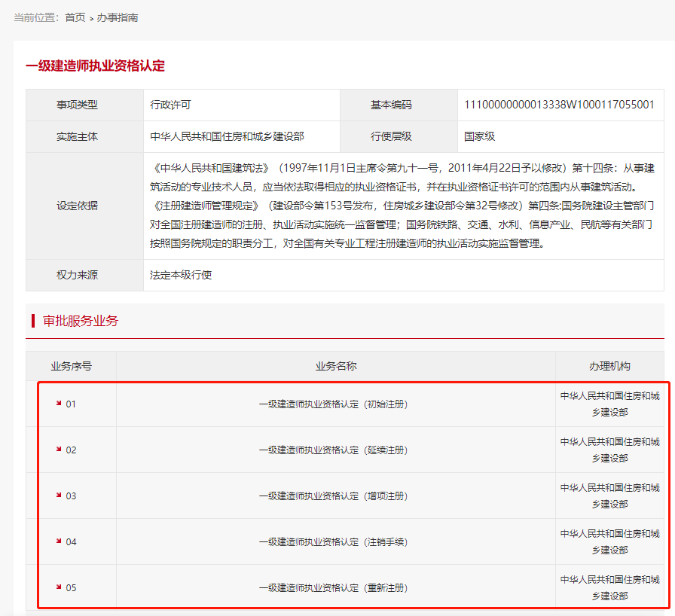This screenshot has height=616, width=675.
Task: Open the 初始注册 business item
Action: 335,404
